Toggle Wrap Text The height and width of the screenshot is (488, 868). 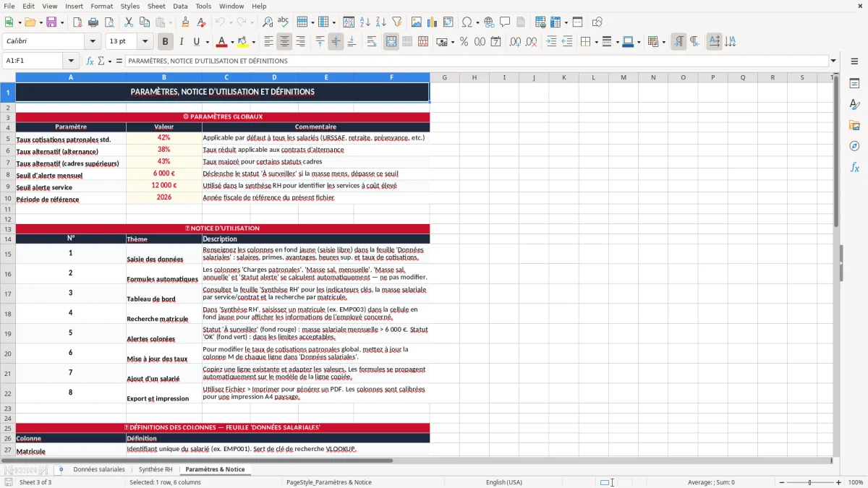pyautogui.click(x=372, y=42)
